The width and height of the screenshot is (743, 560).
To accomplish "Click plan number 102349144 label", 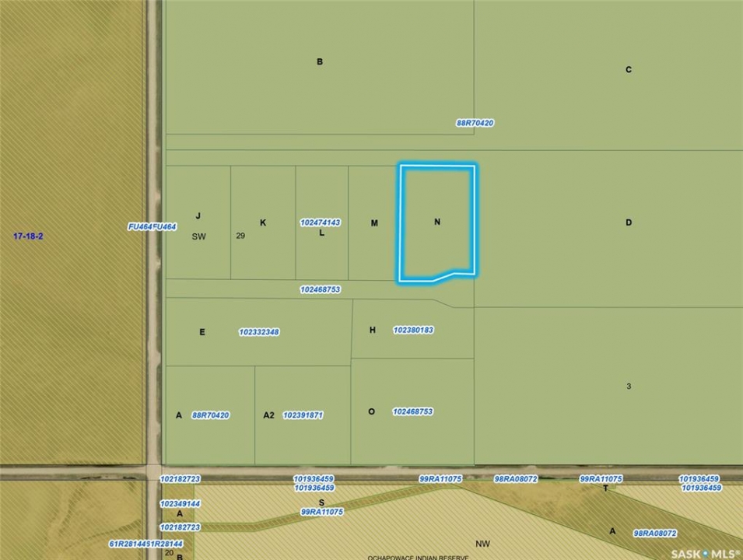I will [x=180, y=504].
